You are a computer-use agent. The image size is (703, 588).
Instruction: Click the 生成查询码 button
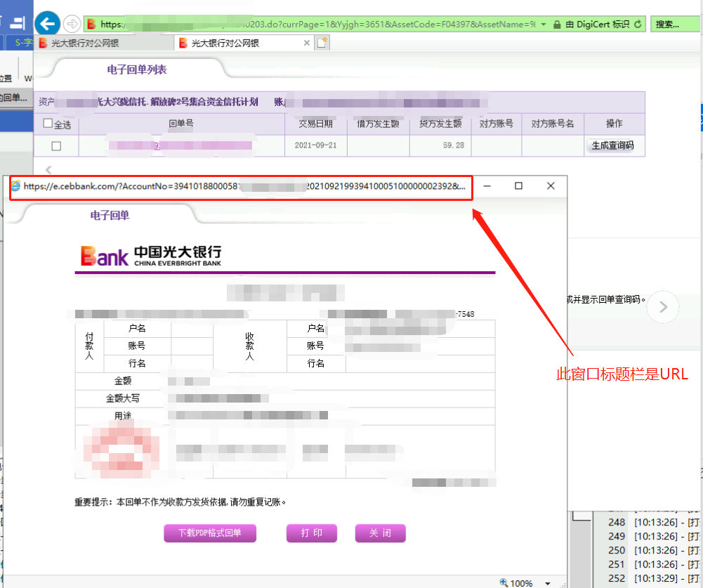tap(612, 145)
